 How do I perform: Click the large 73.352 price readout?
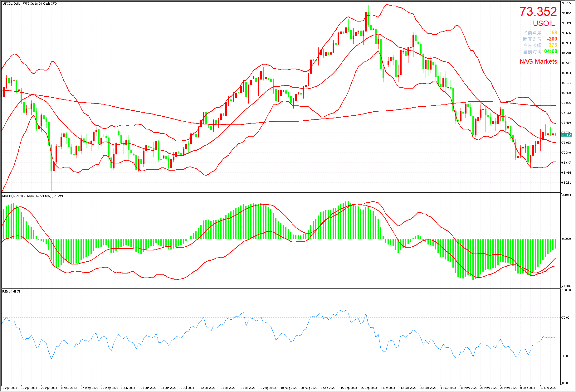(538, 12)
